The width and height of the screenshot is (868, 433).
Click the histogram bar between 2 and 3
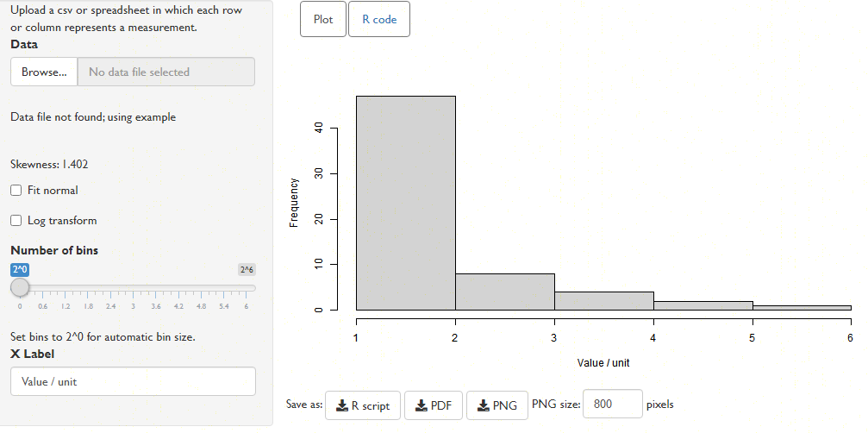tap(505, 292)
